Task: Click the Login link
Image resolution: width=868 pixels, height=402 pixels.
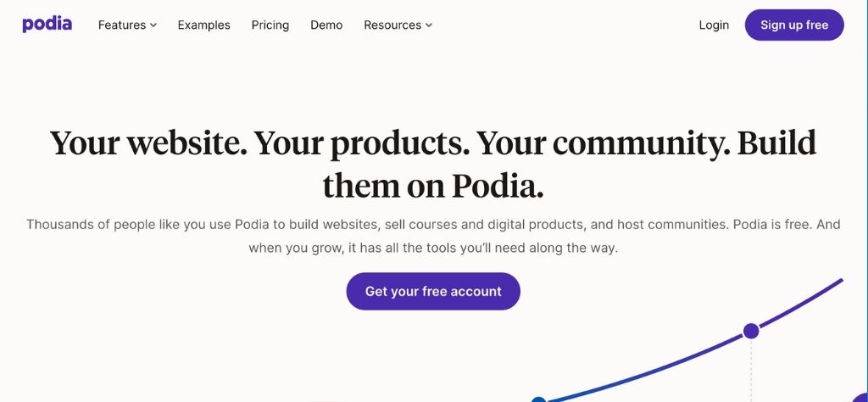Action: (714, 25)
